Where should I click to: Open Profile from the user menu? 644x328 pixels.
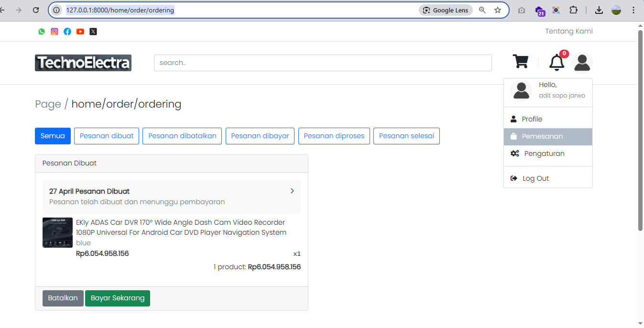pos(532,119)
